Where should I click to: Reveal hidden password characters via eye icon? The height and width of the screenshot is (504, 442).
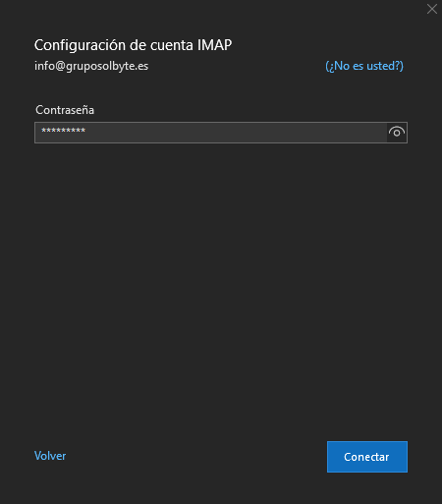click(397, 133)
